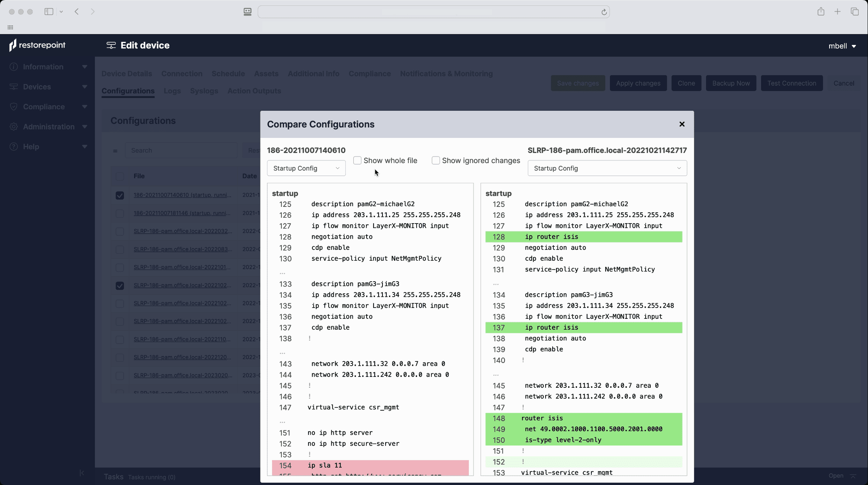The image size is (868, 485).
Task: Click removed line 154 ip sla 11
Action: 370,466
